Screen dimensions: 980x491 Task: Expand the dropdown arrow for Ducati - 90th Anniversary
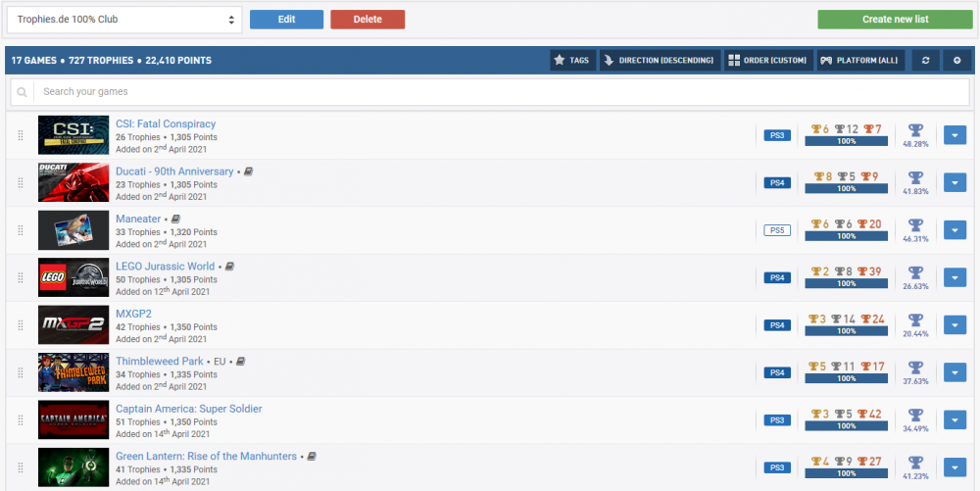point(955,182)
